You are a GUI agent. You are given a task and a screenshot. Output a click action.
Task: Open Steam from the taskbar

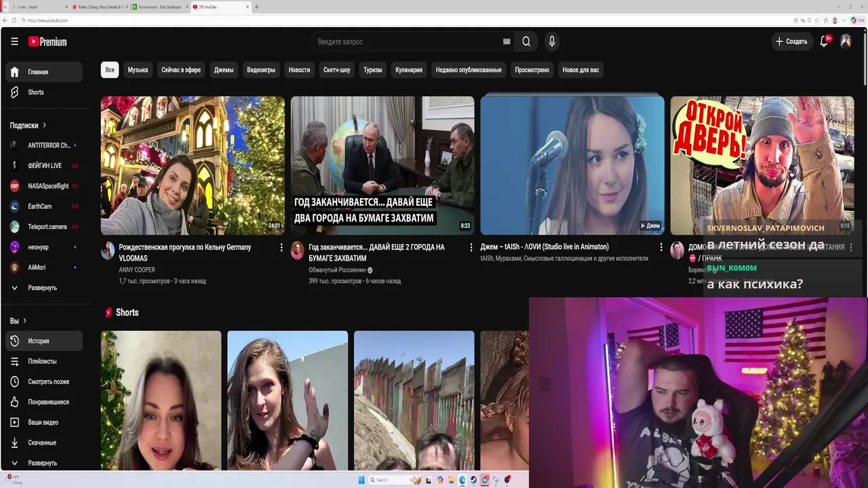[474, 480]
